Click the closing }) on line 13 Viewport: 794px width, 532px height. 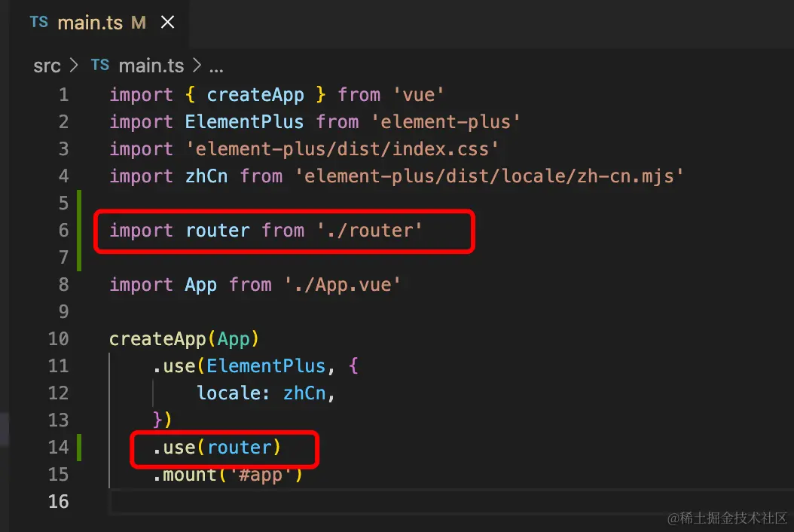163,420
